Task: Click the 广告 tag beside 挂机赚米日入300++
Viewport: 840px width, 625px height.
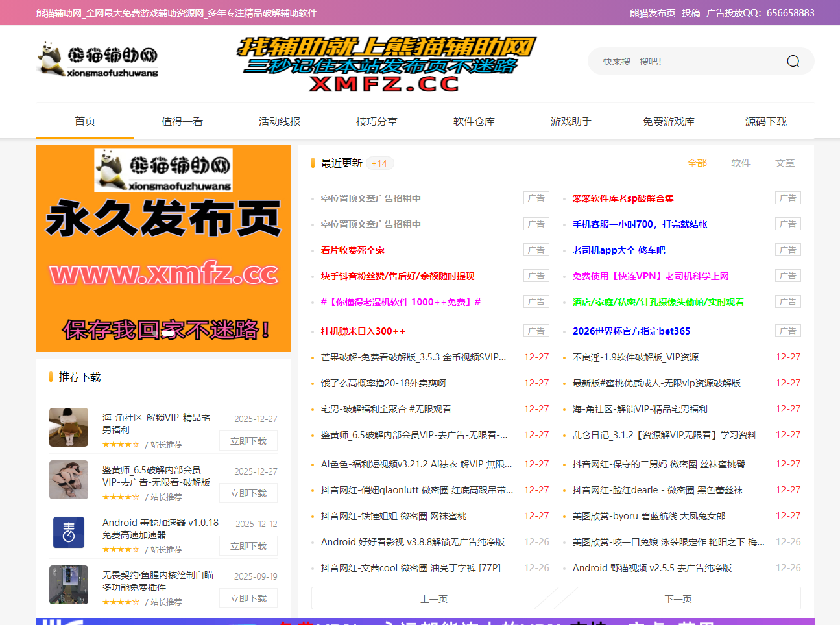Action: (x=536, y=331)
